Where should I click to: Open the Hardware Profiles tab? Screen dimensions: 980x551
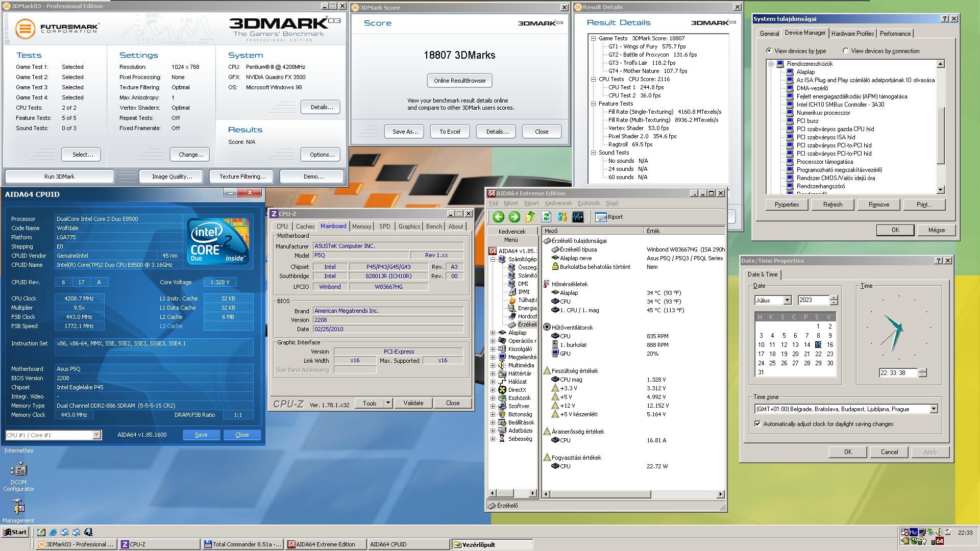852,34
